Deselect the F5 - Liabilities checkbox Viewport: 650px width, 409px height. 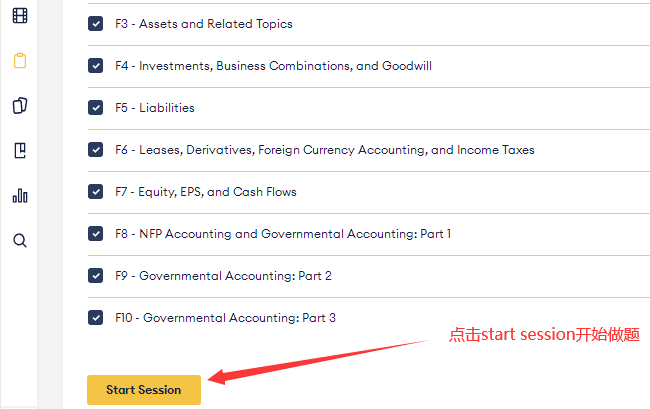pos(95,108)
